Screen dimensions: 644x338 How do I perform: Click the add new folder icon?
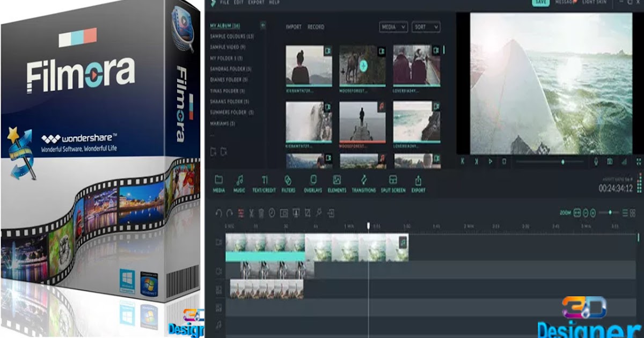click(x=213, y=152)
